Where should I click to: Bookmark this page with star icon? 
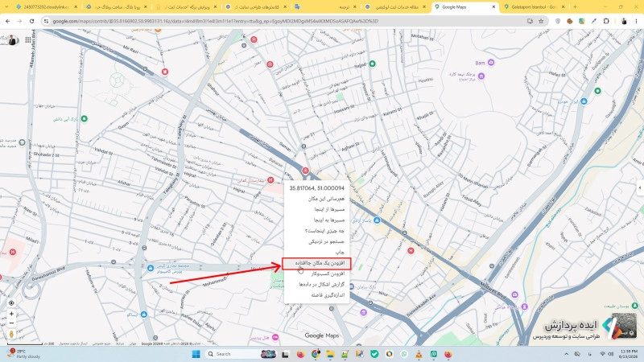coord(541,21)
